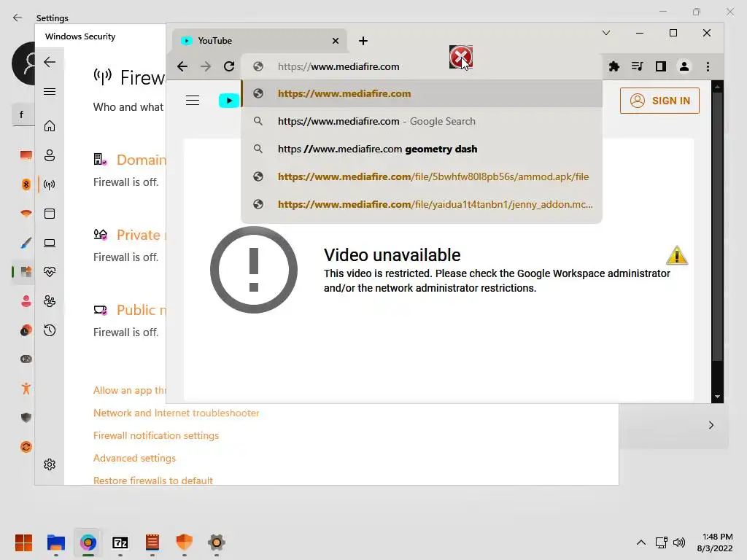
Task: Open Network and Internet troubleshooter link
Action: [177, 413]
